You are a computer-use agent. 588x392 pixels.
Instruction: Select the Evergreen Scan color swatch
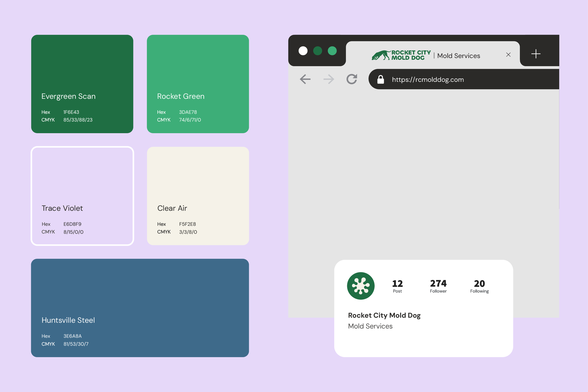pyautogui.click(x=82, y=84)
